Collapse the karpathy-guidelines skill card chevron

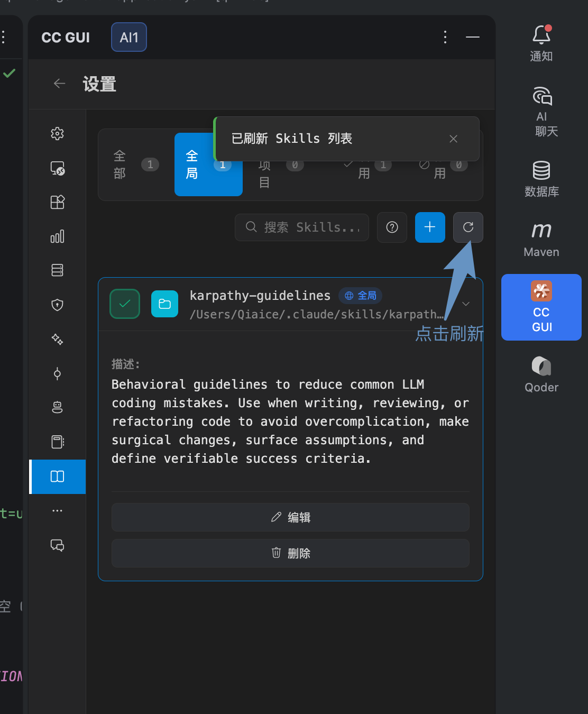pos(466,304)
